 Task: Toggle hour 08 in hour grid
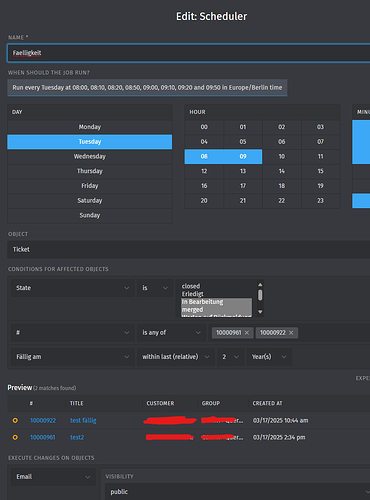tap(204, 156)
